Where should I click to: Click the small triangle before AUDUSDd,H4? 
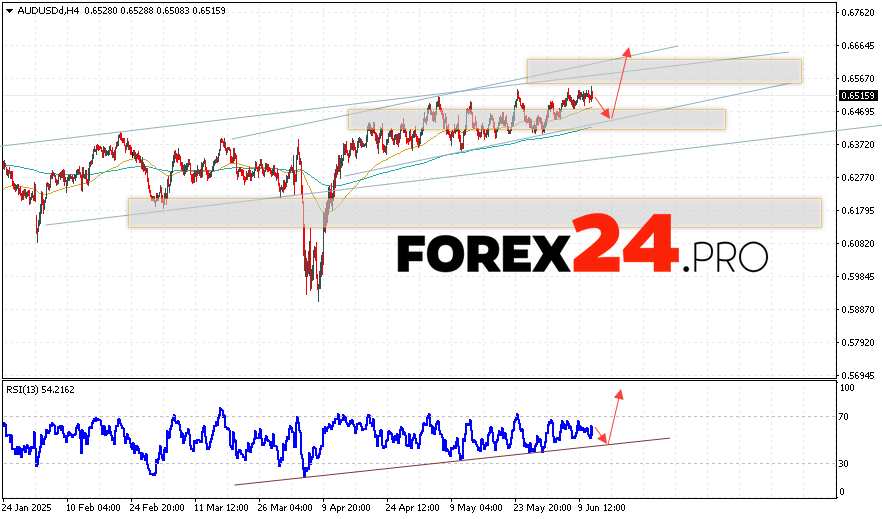click(x=9, y=8)
